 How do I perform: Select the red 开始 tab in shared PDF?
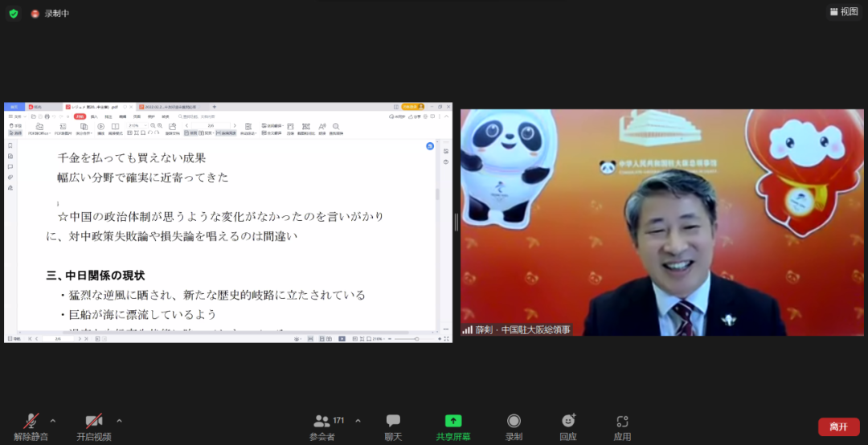(x=80, y=116)
